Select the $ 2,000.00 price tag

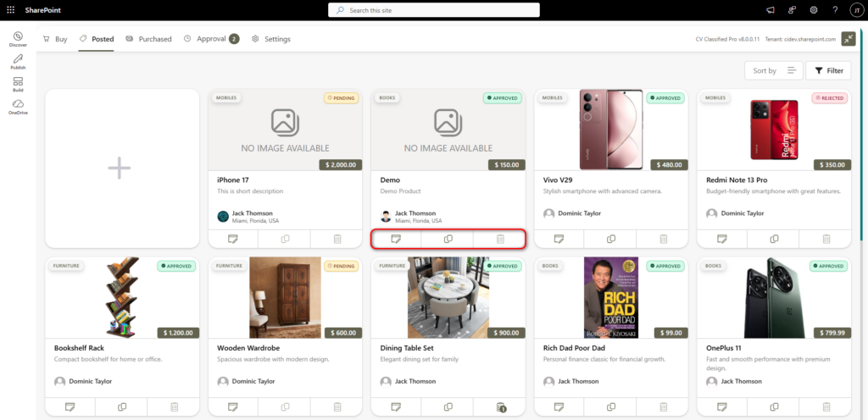[x=341, y=164]
